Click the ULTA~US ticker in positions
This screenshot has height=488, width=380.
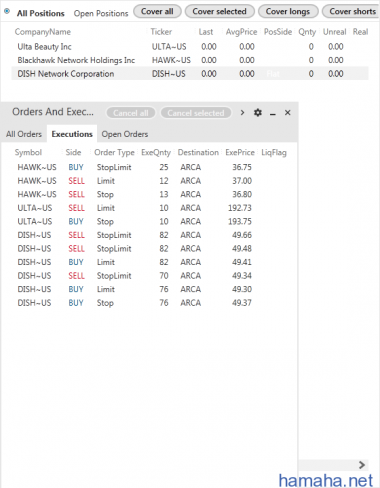169,47
